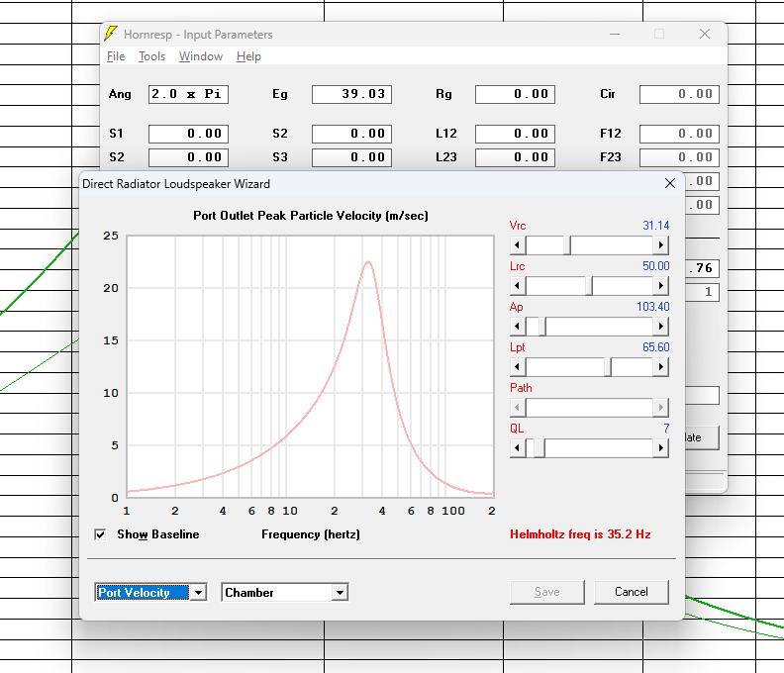Click the Vrc slider thumb
Image resolution: width=784 pixels, height=673 pixels.
(x=567, y=245)
